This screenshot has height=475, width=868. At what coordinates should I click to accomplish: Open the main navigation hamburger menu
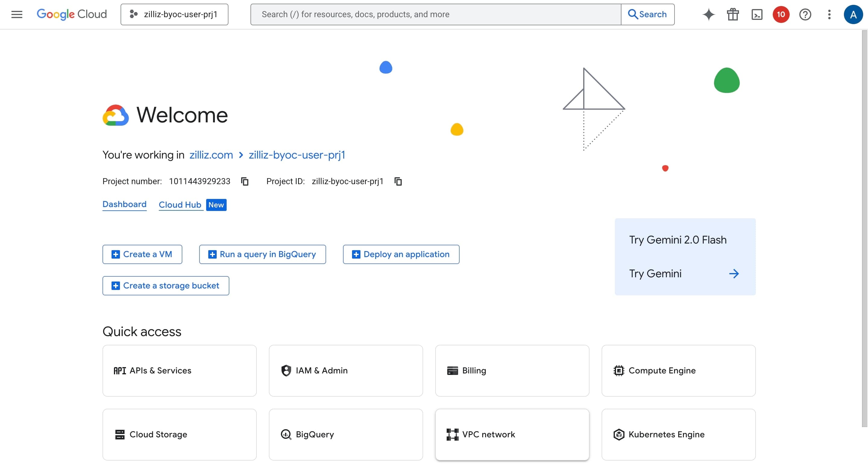tap(17, 14)
